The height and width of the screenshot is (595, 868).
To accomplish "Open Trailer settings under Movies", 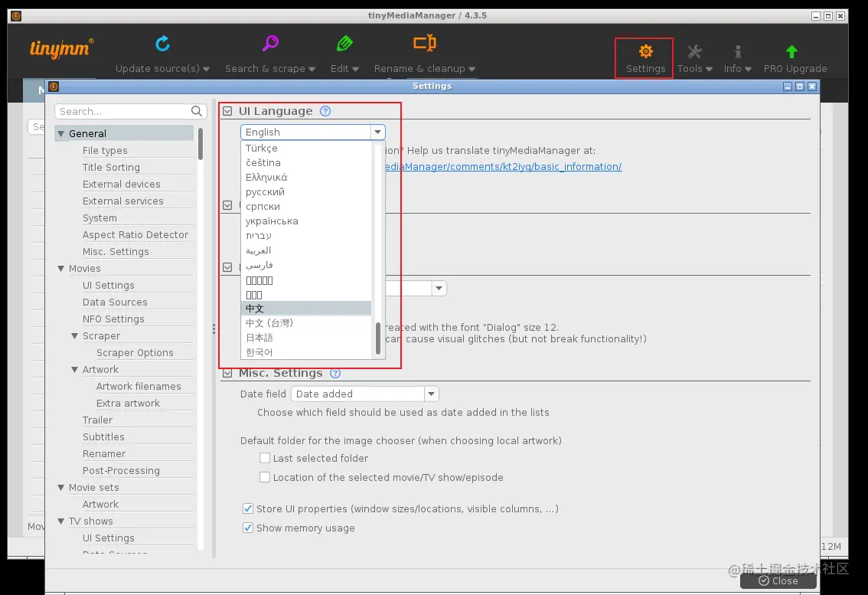I will pos(97,420).
